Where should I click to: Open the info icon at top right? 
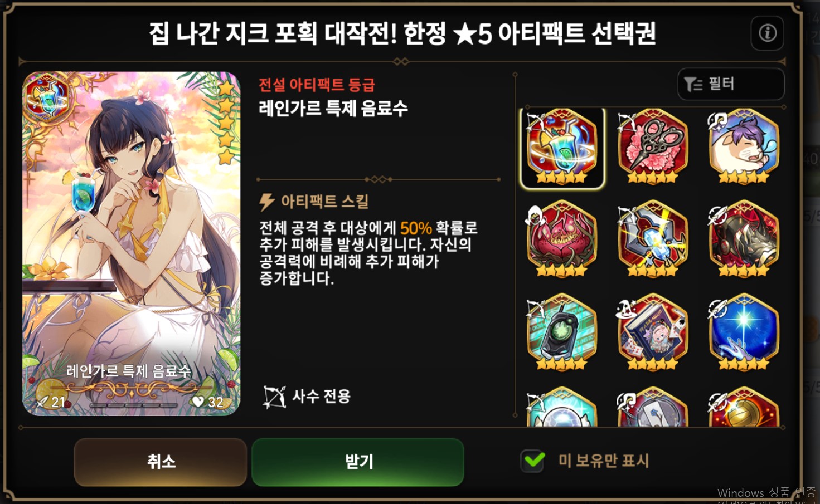click(x=768, y=33)
